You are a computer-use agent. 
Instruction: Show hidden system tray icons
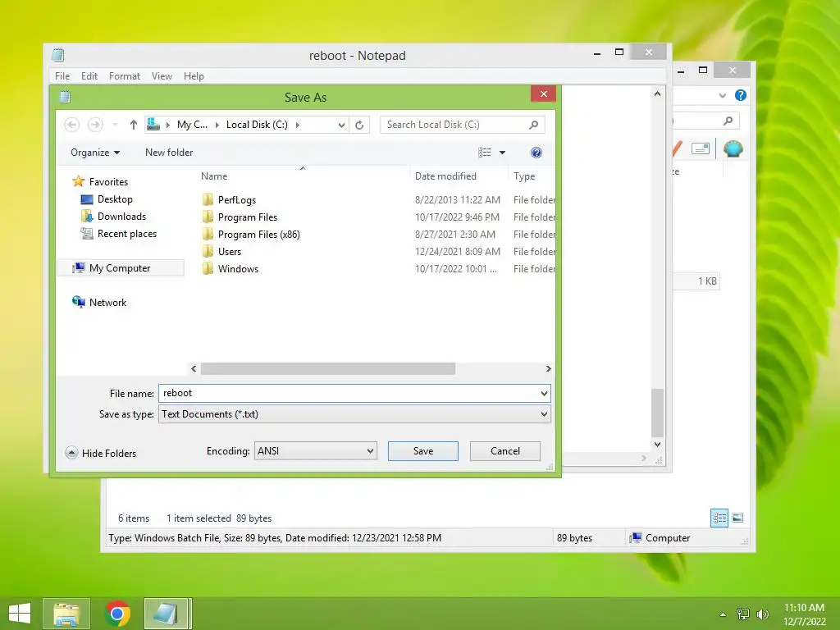[723, 614]
